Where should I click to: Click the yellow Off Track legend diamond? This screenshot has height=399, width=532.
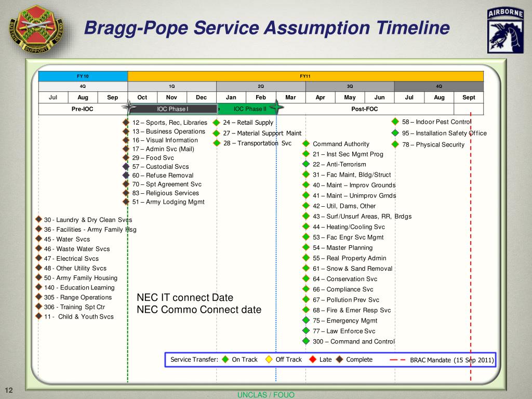269,360
